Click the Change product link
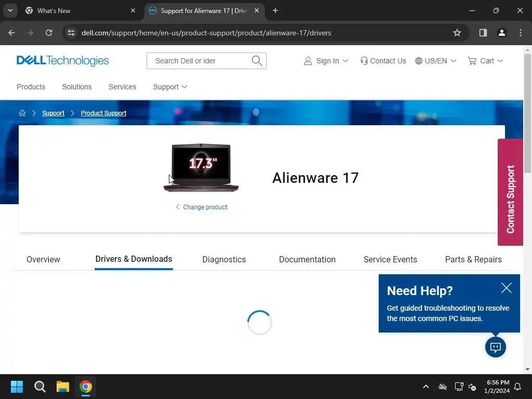Viewport: 532px width, 399px height. (x=202, y=207)
